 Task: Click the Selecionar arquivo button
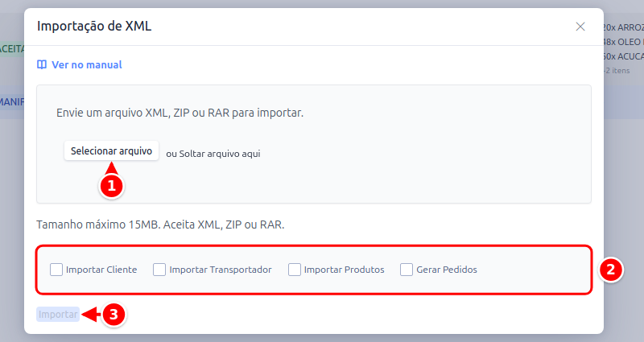[111, 150]
